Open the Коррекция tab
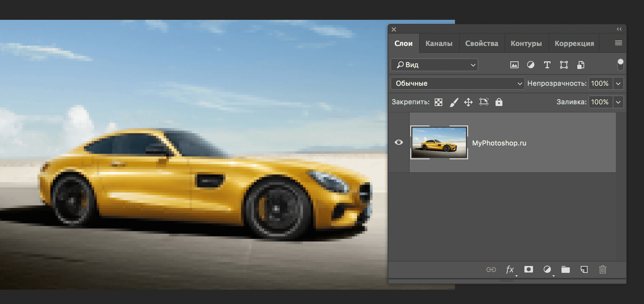The width and height of the screenshot is (644, 304). (574, 43)
